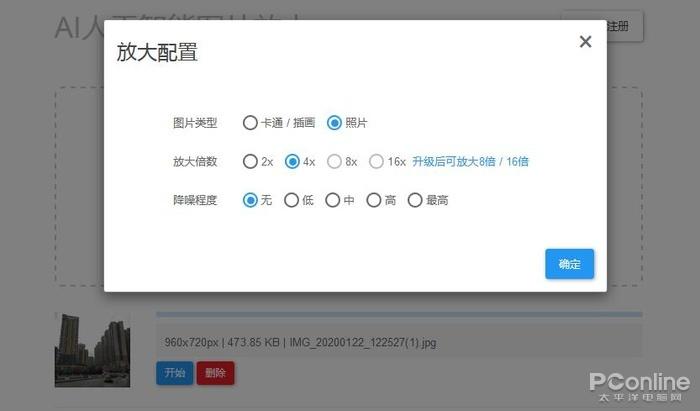Viewport: 700px width, 411px height.
Task: Open 升级后可放大8倍 / 16倍 upgrade link
Action: click(470, 162)
